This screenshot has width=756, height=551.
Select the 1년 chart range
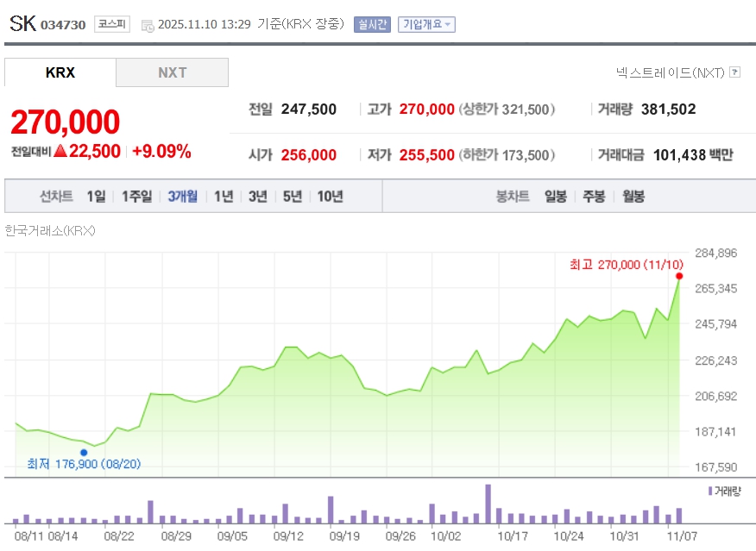click(224, 196)
